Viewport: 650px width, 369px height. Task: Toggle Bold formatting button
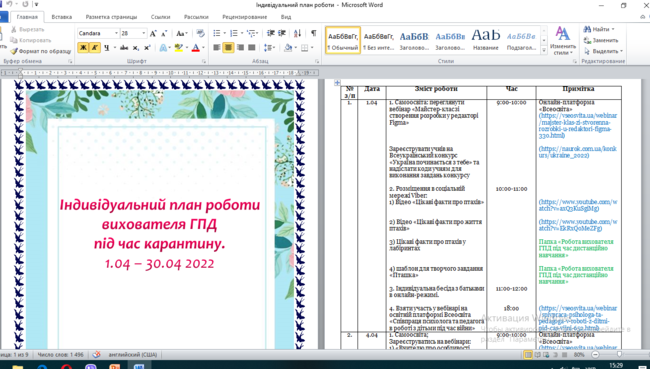click(x=83, y=48)
